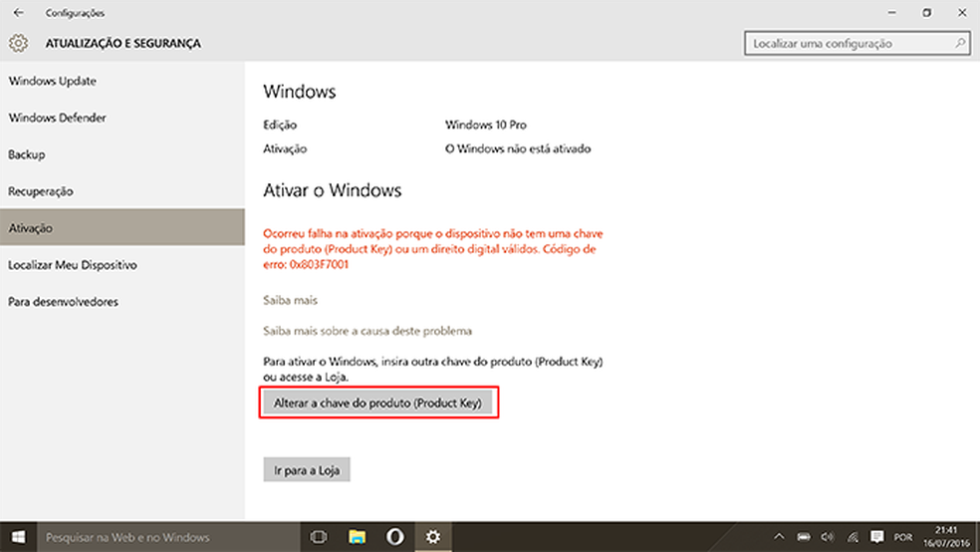The image size is (980, 552).
Task: Select the Ativação sidebar item
Action: pyautogui.click(x=122, y=227)
